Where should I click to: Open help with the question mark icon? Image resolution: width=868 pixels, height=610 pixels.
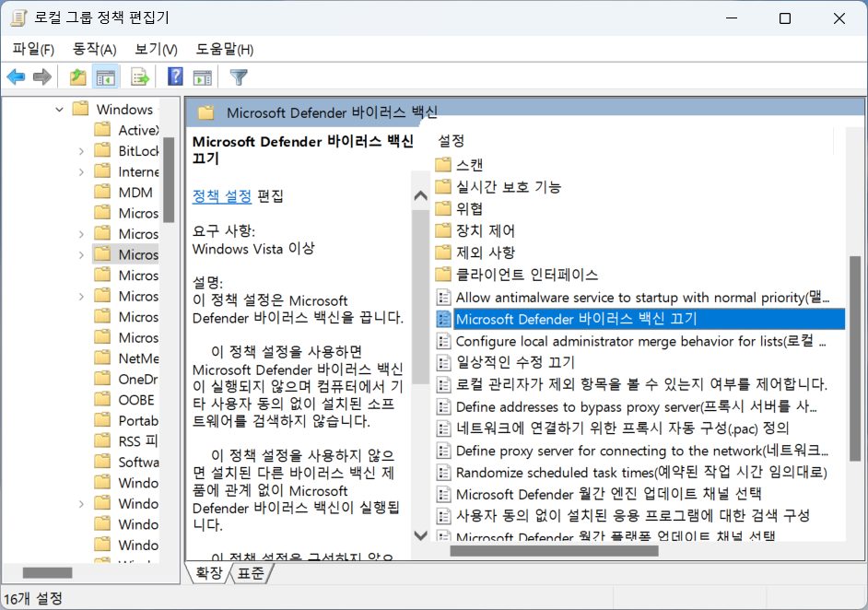[175, 76]
